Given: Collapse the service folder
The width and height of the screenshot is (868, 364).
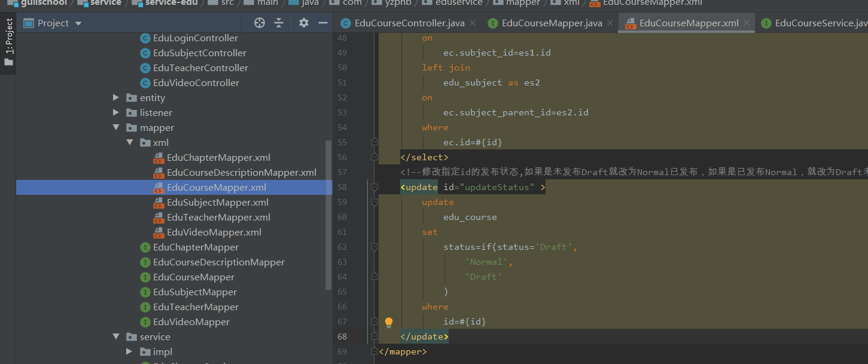Looking at the screenshot, I should pyautogui.click(x=116, y=337).
